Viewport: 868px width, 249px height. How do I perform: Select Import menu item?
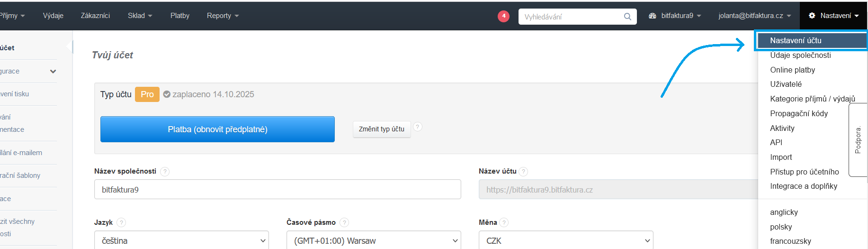pos(781,157)
